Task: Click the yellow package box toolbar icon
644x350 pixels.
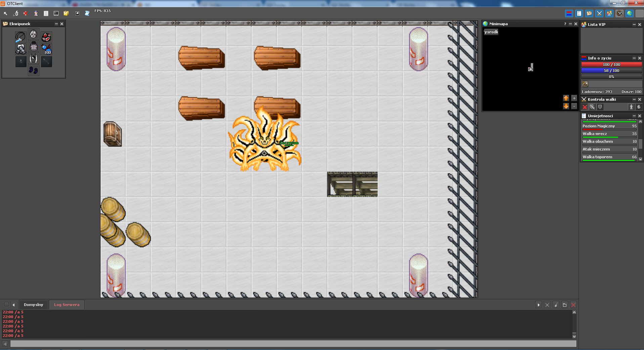Action: point(66,13)
